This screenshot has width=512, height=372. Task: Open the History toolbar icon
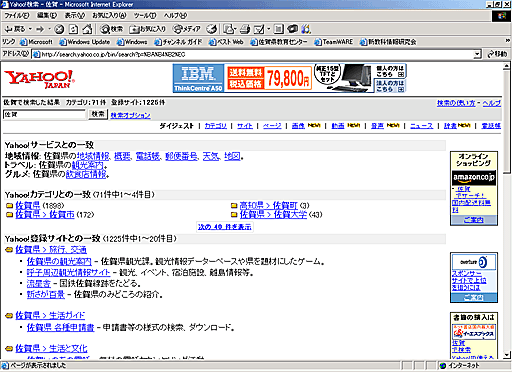211,29
